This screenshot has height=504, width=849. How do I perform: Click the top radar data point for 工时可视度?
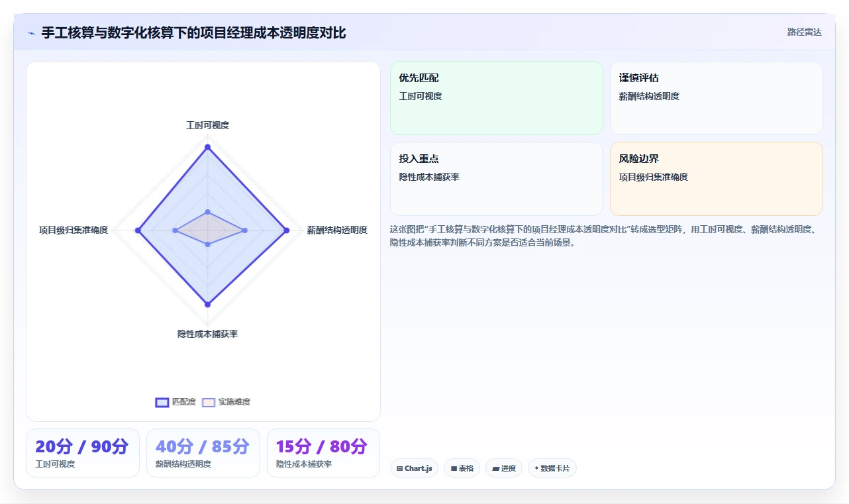pos(207,146)
